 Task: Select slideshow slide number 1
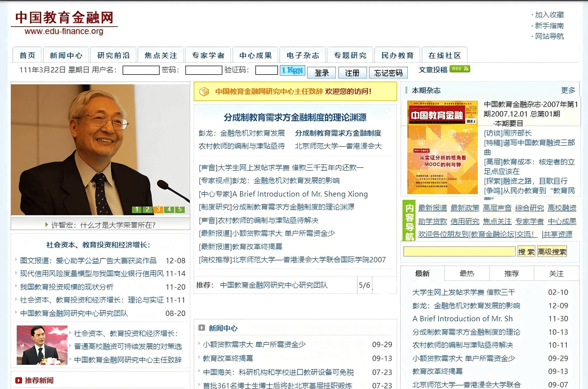point(137,209)
